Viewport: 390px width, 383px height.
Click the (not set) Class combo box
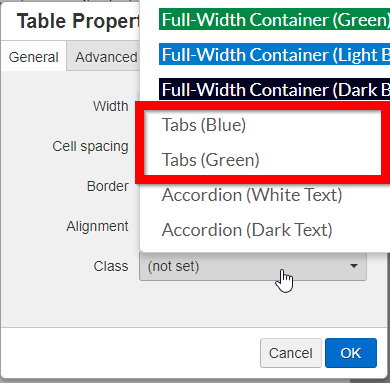tap(253, 266)
